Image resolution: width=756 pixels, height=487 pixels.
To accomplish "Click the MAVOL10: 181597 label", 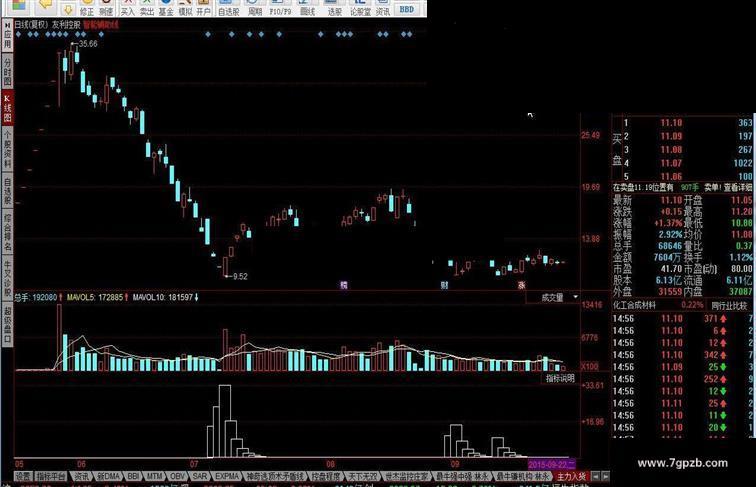I will [163, 298].
